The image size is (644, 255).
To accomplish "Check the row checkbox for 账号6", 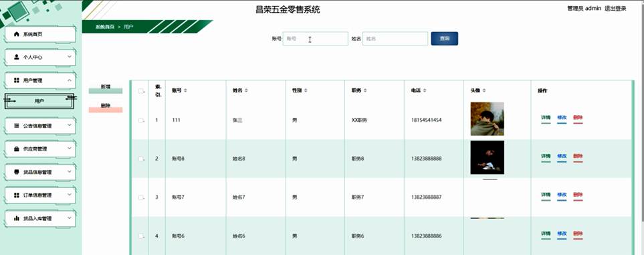I will click(x=141, y=236).
